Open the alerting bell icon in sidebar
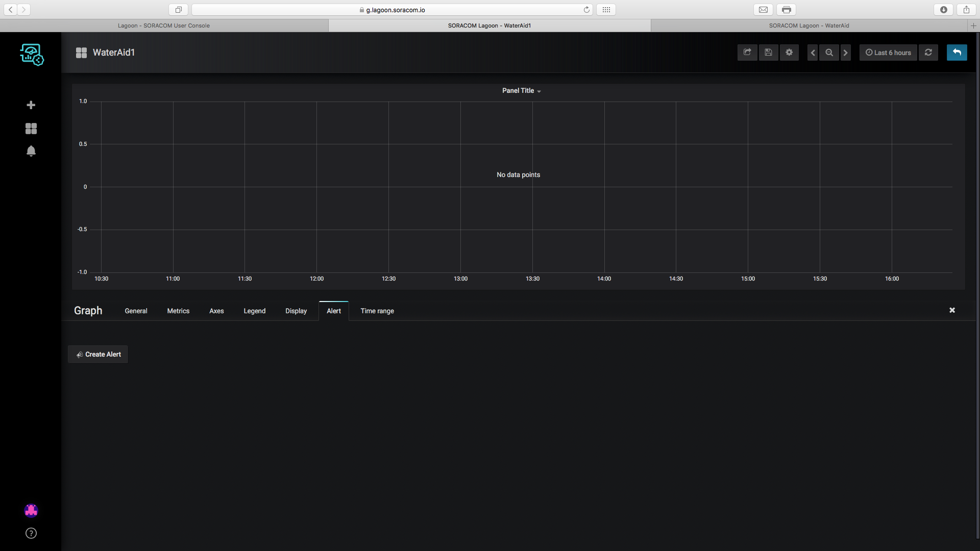The height and width of the screenshot is (551, 980). 31,151
